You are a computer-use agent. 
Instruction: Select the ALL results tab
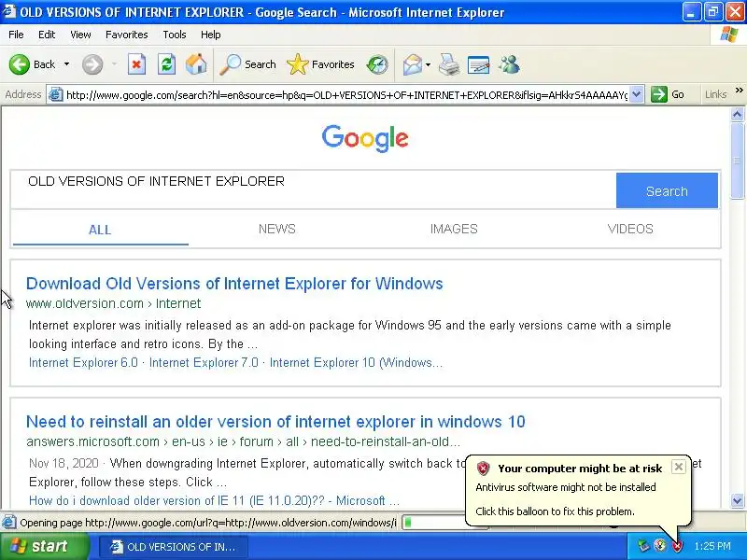click(100, 230)
